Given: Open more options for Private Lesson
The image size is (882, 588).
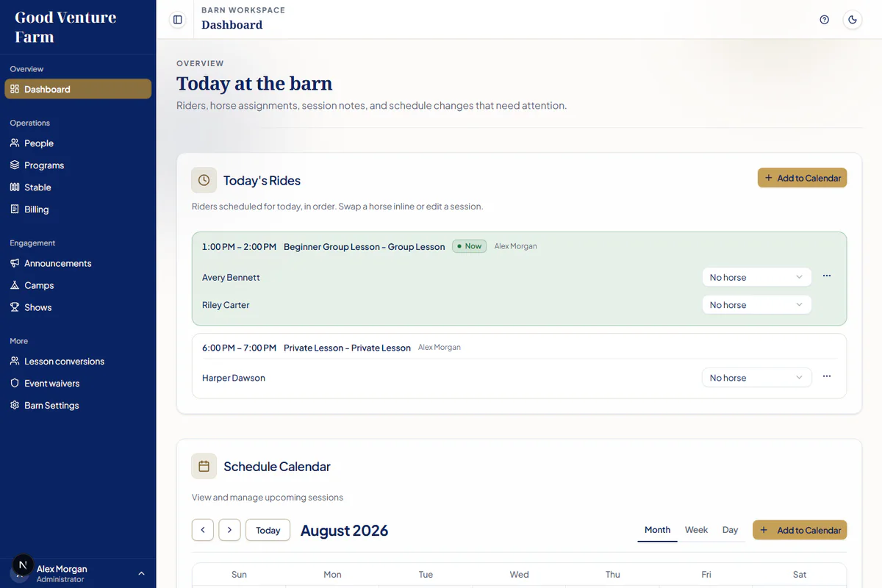Looking at the screenshot, I should (x=827, y=376).
